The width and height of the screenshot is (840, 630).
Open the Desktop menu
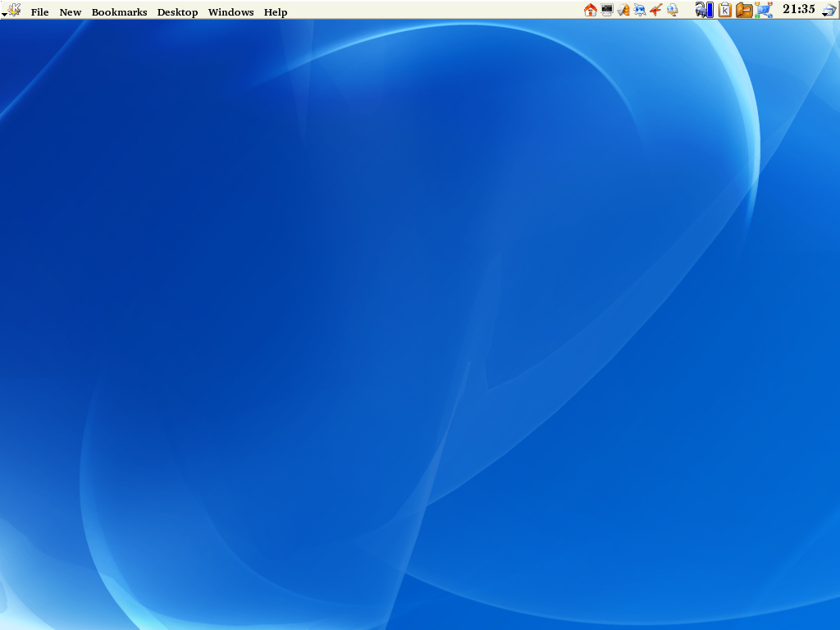[x=177, y=11]
